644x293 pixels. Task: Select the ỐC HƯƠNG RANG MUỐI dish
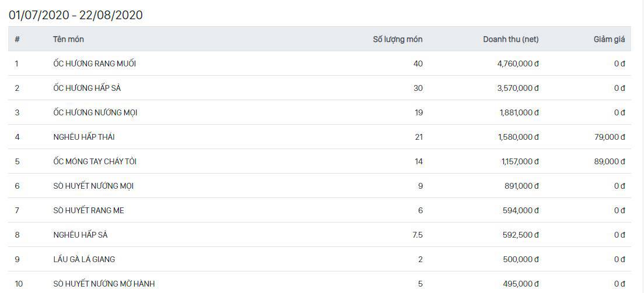pyautogui.click(x=94, y=63)
